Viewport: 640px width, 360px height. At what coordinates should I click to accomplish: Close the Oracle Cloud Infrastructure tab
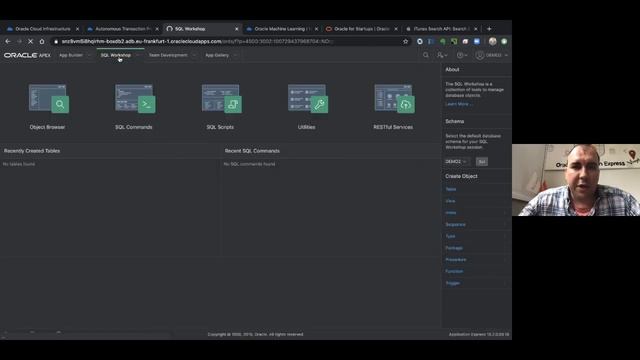[x=78, y=29]
